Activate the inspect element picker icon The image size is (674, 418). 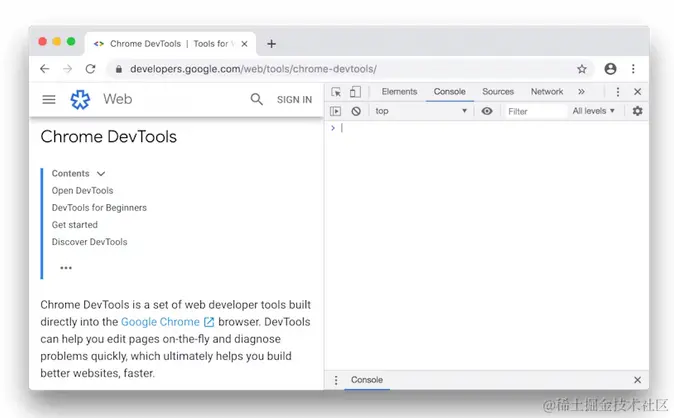pos(336,92)
